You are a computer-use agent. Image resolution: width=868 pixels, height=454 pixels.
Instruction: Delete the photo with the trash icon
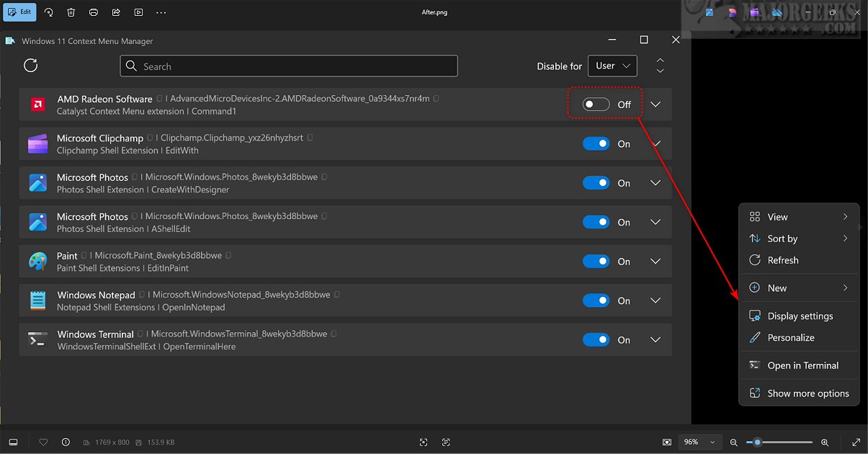pos(71,12)
